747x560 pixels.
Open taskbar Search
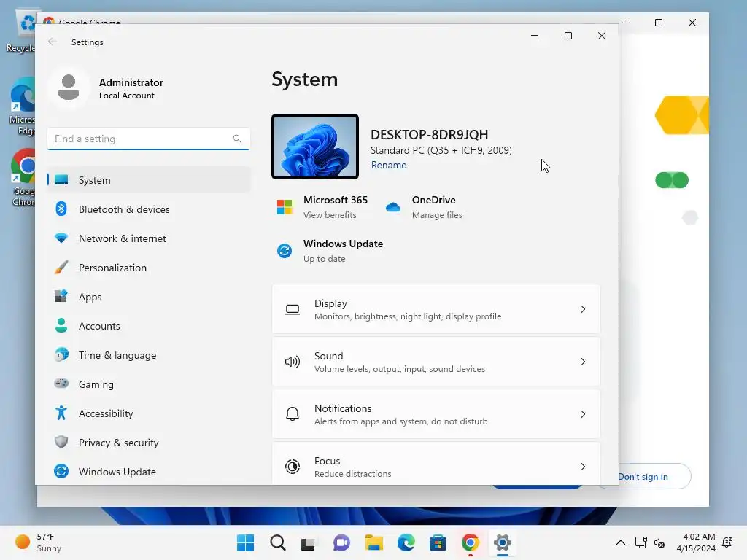coord(278,542)
